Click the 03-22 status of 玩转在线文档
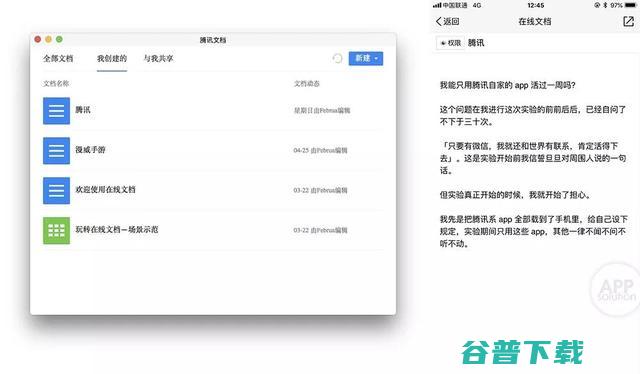The image size is (640, 374). 320,231
